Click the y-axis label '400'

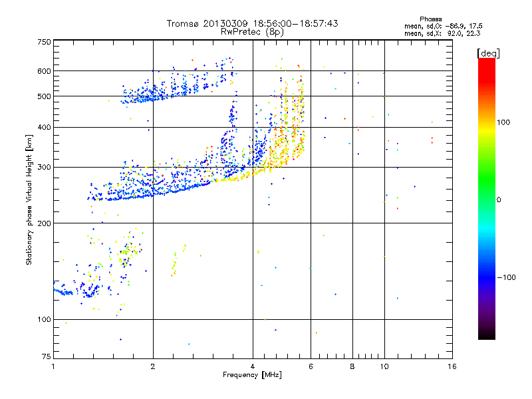pyautogui.click(x=44, y=128)
